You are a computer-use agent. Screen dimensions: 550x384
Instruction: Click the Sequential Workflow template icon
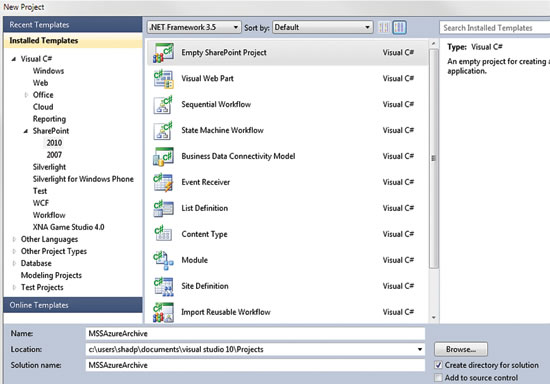pos(163,105)
